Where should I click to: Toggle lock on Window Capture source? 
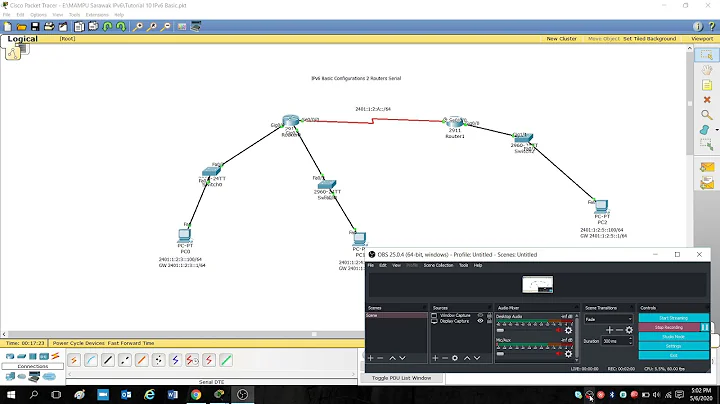pyautogui.click(x=489, y=315)
